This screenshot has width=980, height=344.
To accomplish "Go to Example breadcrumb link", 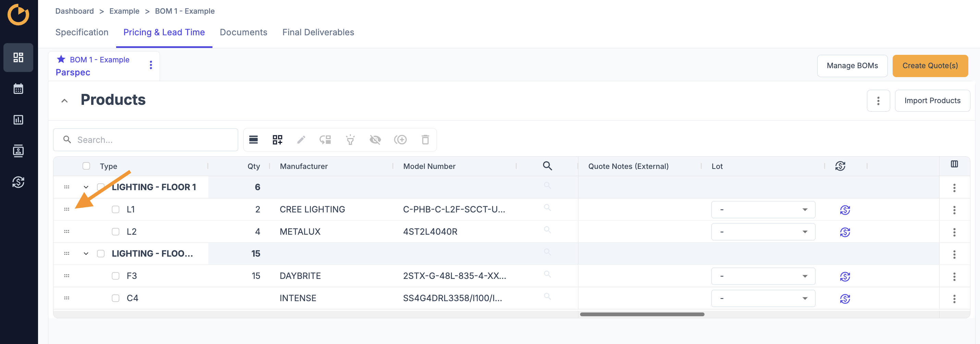I will [x=124, y=11].
